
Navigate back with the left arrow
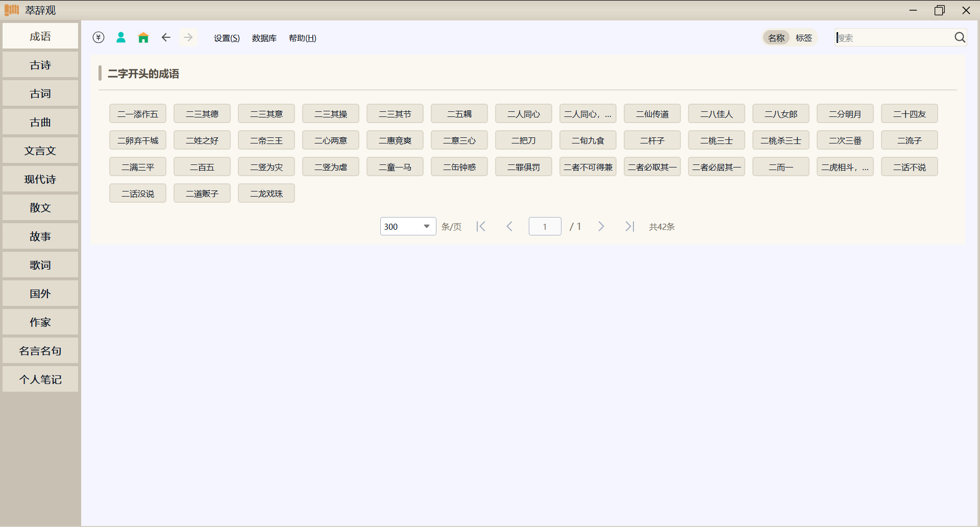pos(166,37)
